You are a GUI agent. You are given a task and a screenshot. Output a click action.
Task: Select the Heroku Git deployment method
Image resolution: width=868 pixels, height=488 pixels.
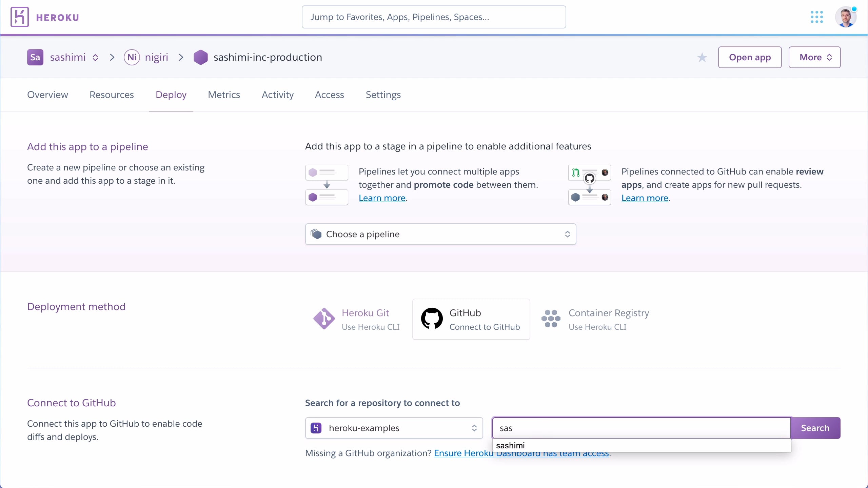(357, 319)
